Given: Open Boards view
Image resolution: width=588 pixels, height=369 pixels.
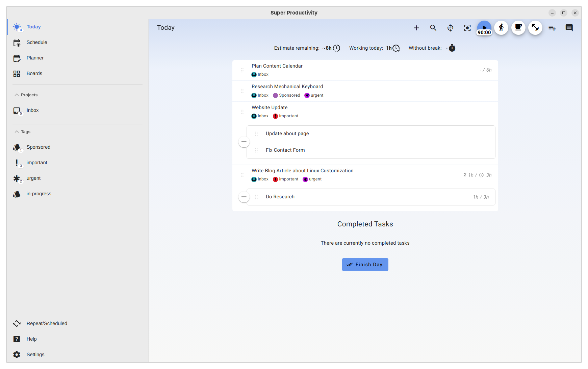Looking at the screenshot, I should pos(77,74).
